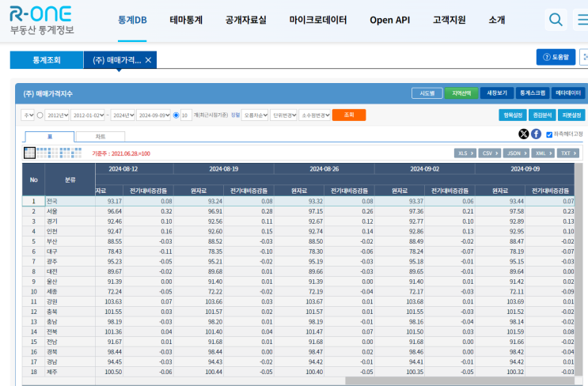Open the 2024-09-09 end date dropdown
Image resolution: width=588 pixels, height=386 pixels.
tap(154, 115)
